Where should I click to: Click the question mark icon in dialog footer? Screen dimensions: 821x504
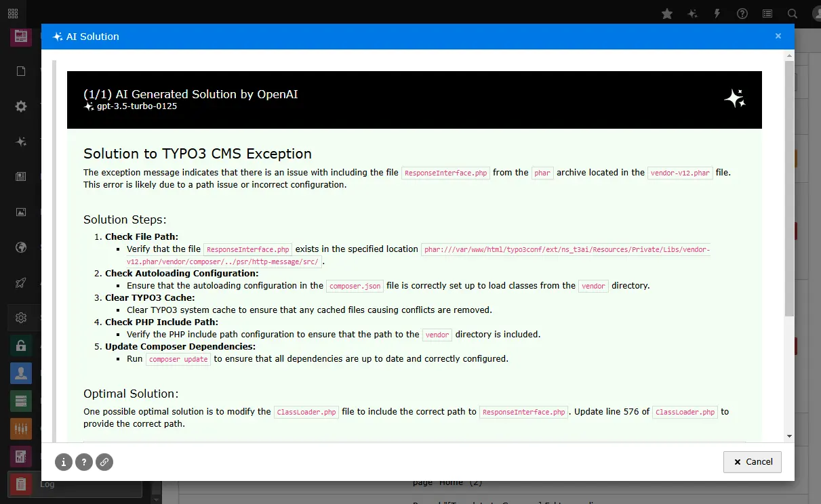coord(84,462)
